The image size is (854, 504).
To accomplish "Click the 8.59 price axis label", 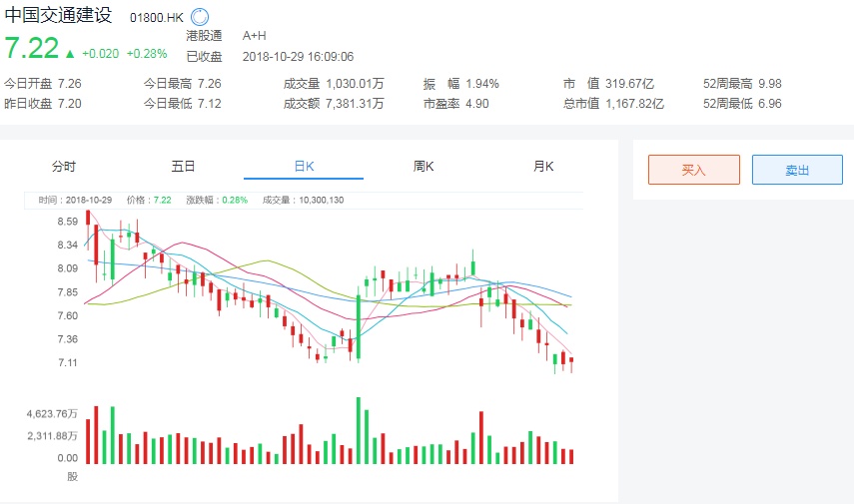I will tap(68, 222).
